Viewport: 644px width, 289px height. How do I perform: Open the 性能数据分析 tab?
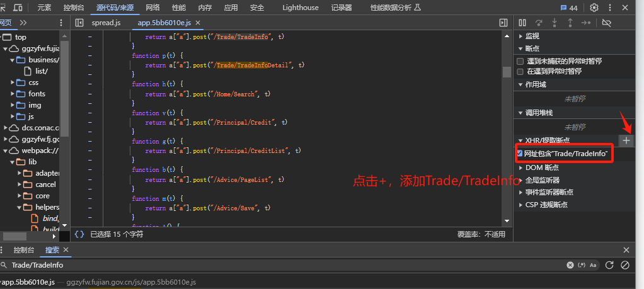pos(396,8)
